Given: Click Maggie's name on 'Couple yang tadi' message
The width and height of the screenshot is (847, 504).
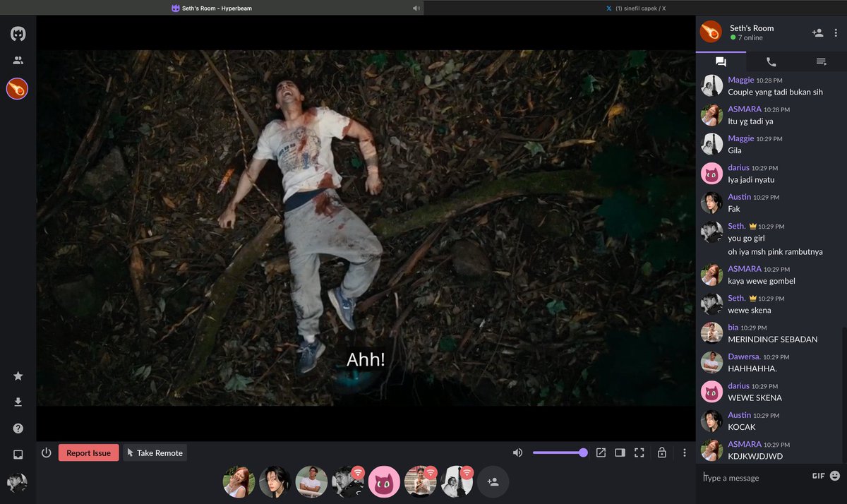Looking at the screenshot, I should pyautogui.click(x=741, y=80).
